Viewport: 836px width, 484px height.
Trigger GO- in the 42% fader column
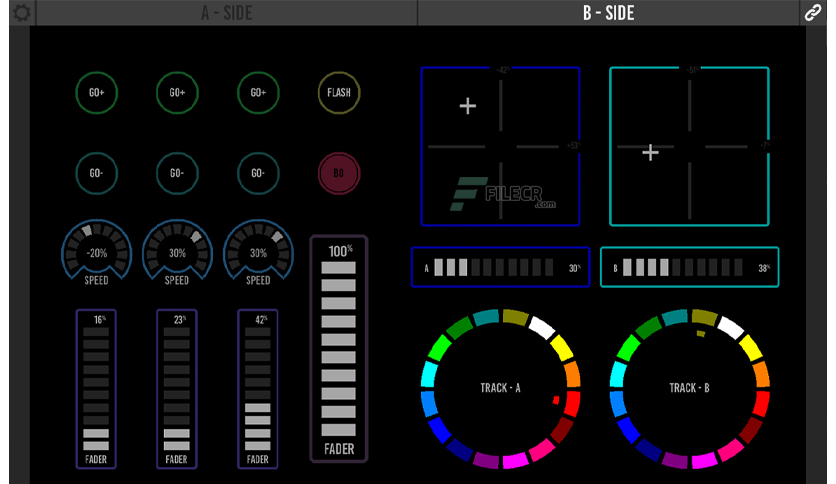(x=258, y=173)
